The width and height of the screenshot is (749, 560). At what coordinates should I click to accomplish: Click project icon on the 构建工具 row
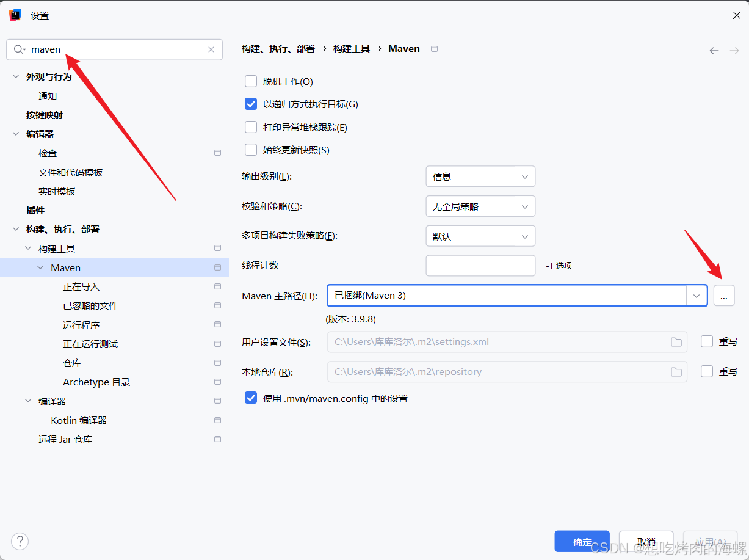pyautogui.click(x=217, y=249)
